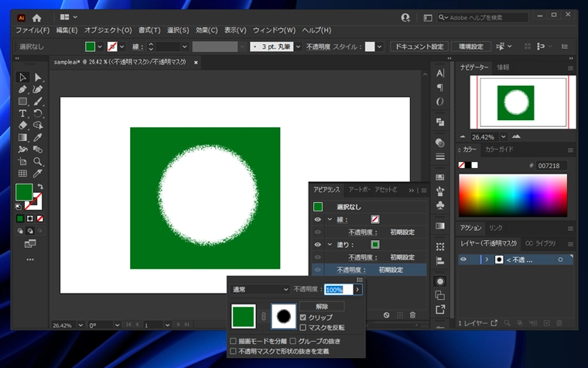588x368 pixels.
Task: Select the Rotate tool
Action: tap(38, 113)
